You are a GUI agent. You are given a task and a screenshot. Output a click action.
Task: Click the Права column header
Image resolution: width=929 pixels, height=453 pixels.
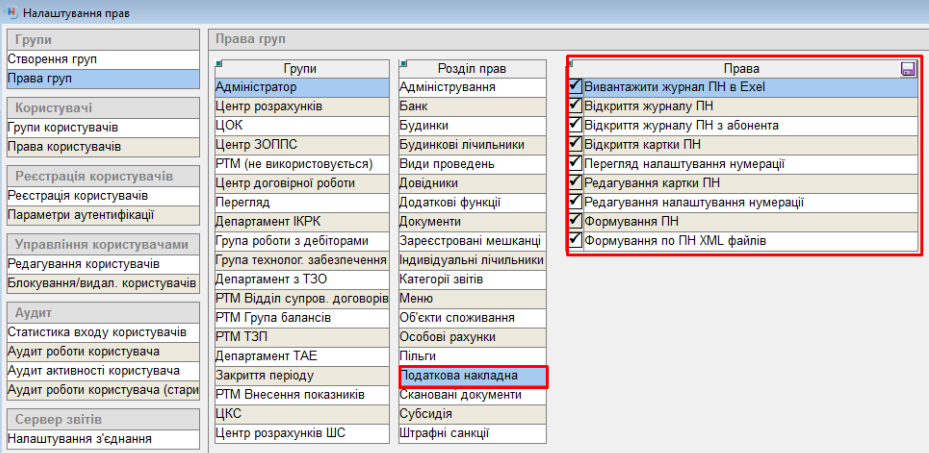[x=741, y=69]
